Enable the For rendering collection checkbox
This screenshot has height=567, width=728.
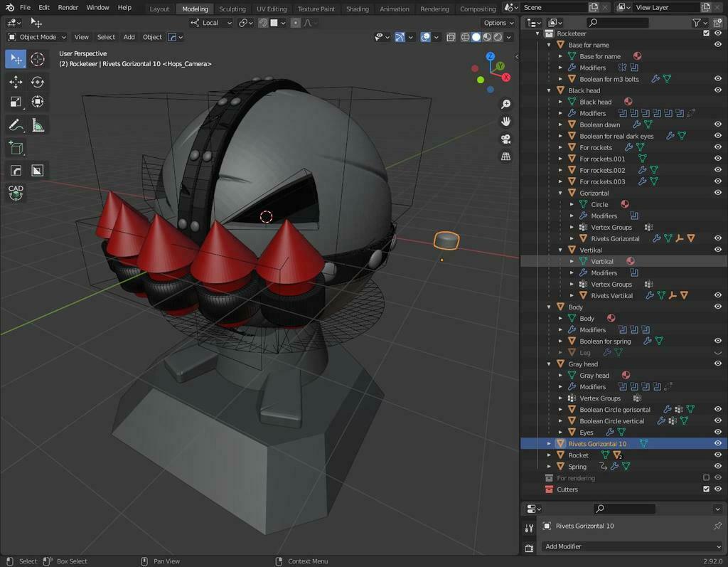click(x=706, y=478)
